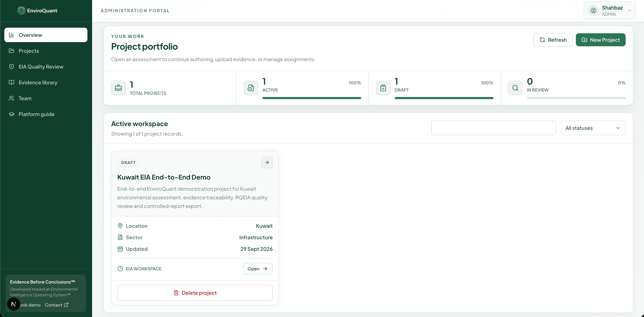The height and width of the screenshot is (317, 644).
Task: Click the Evidence library book icon
Action: pyautogui.click(x=12, y=82)
